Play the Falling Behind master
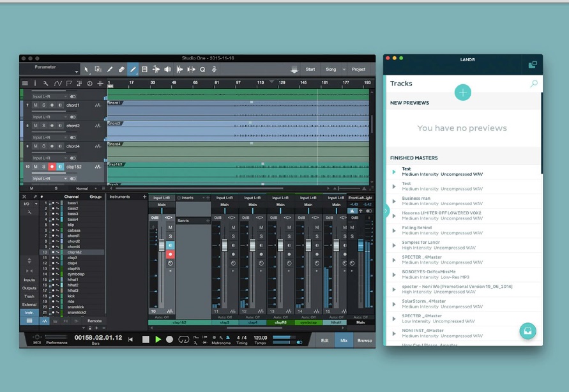 click(x=395, y=230)
